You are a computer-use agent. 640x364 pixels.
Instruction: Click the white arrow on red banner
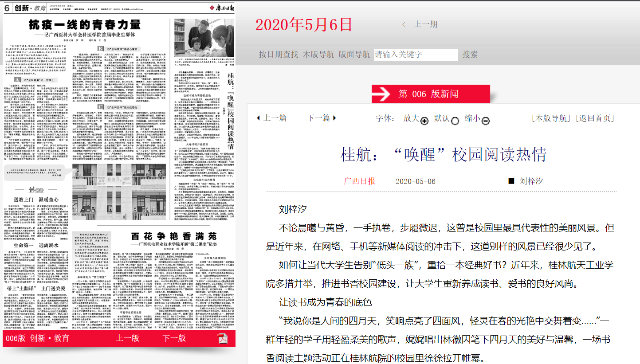381,94
